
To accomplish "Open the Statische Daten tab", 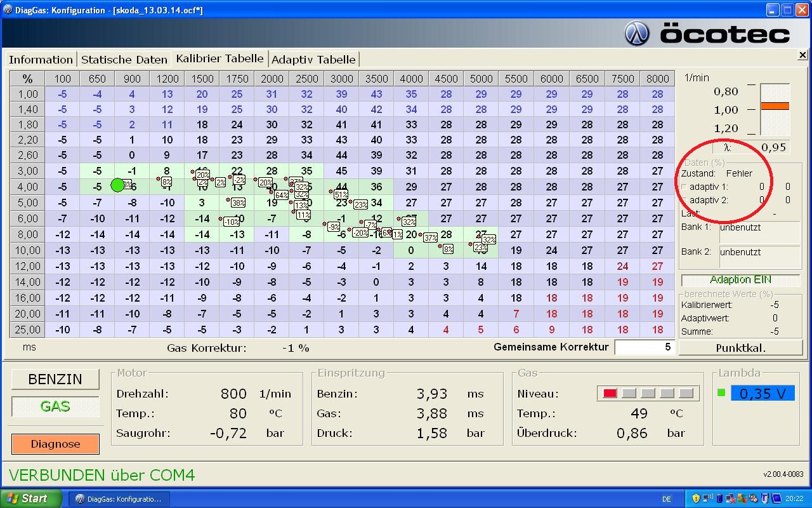I will coord(124,60).
